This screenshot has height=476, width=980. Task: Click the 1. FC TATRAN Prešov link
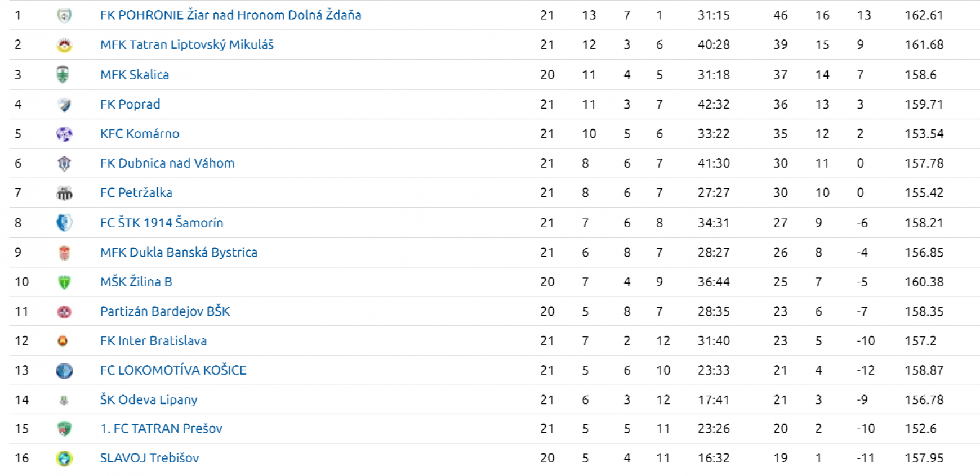click(x=161, y=429)
